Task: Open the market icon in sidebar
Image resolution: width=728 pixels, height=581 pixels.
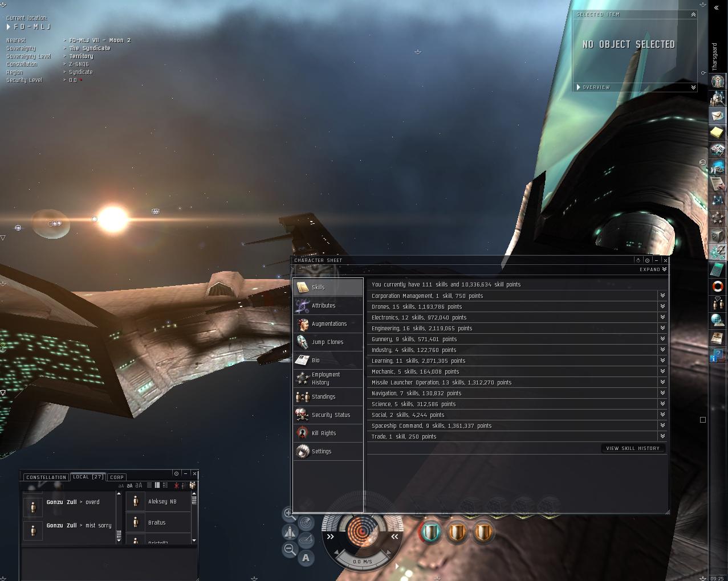Action: pos(718,167)
